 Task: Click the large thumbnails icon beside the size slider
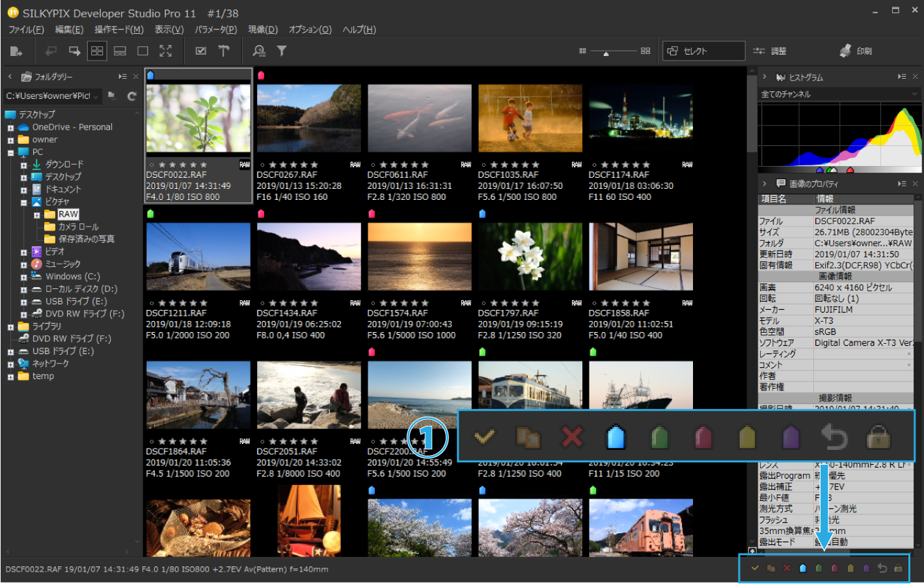tap(645, 51)
